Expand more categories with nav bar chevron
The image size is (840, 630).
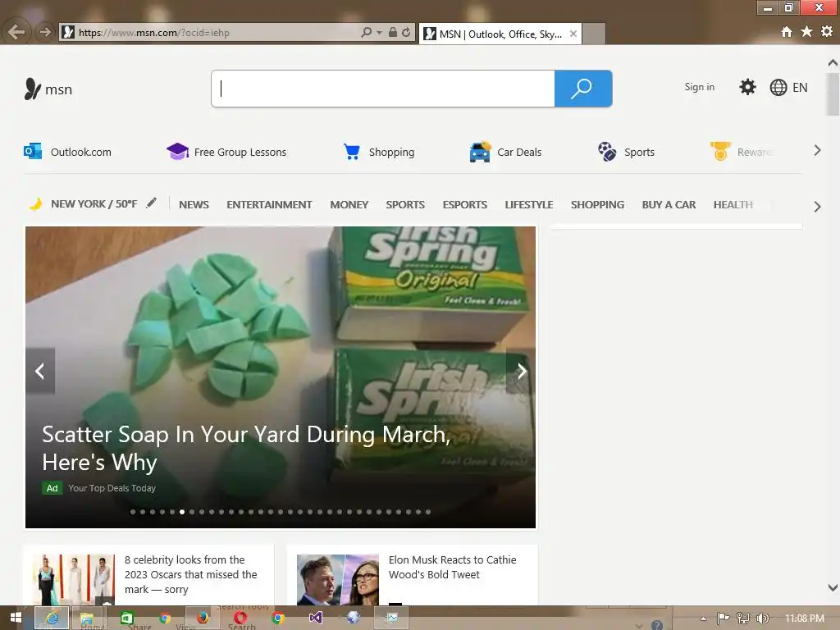(x=817, y=207)
